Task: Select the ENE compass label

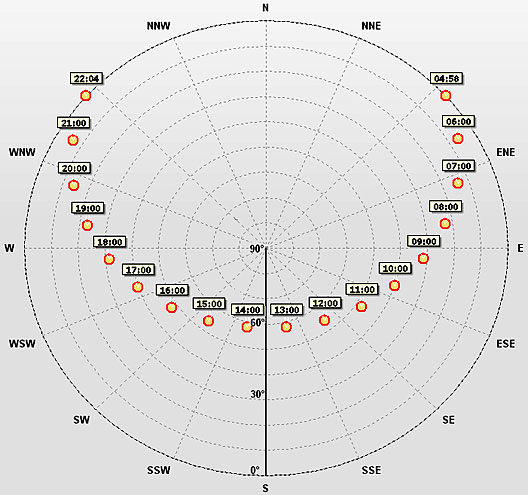Action: pyautogui.click(x=506, y=152)
